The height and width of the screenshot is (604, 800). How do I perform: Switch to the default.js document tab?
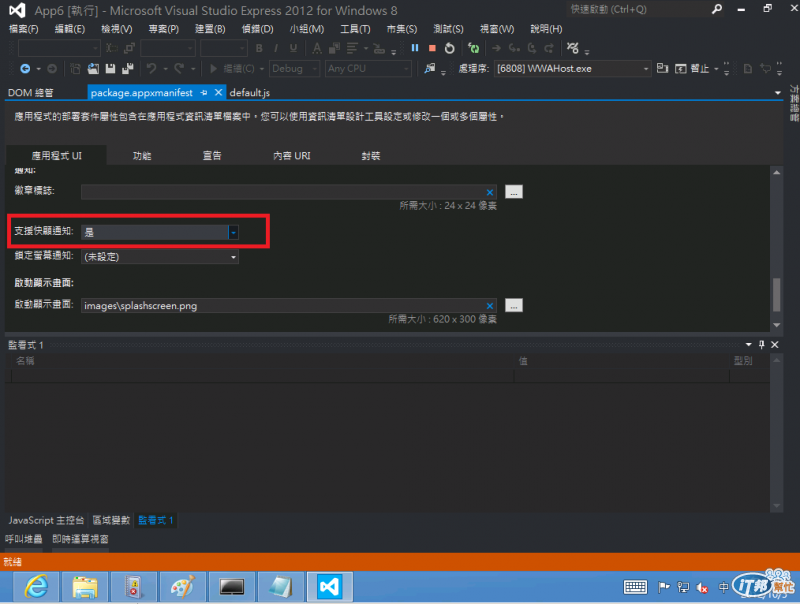(x=249, y=93)
